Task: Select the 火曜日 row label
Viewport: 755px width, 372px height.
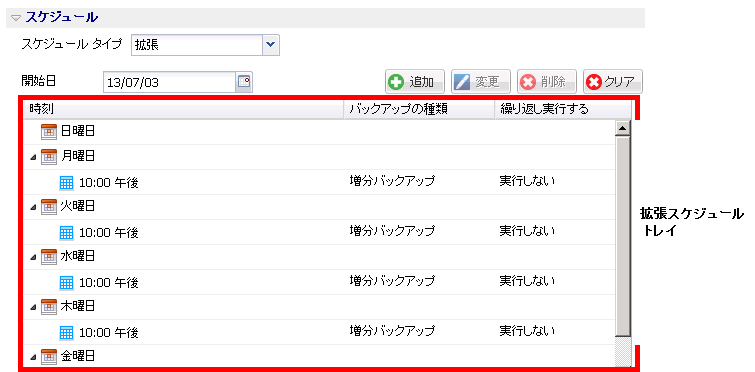Action: pyautogui.click(x=78, y=206)
